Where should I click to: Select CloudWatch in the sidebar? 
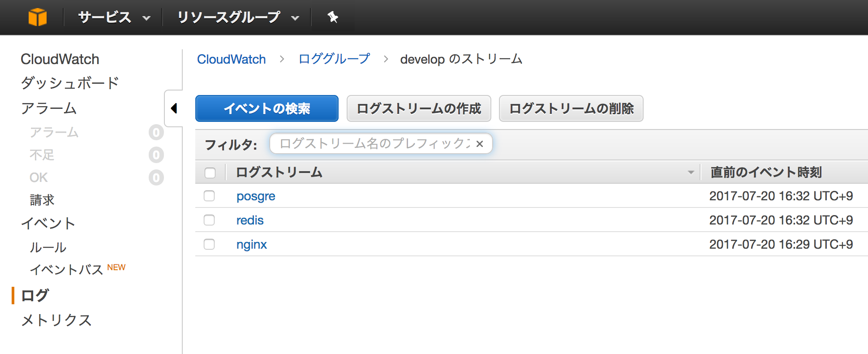click(60, 59)
